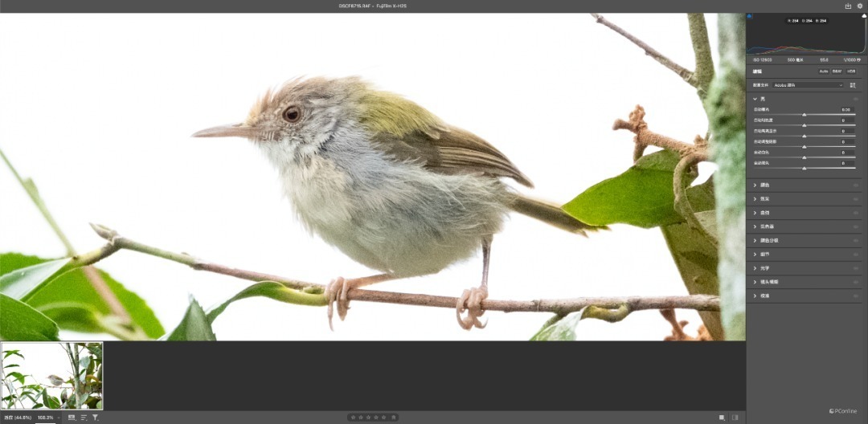Click the save/export image icon at top right
Viewport: 868px width, 424px height.
(848, 6)
